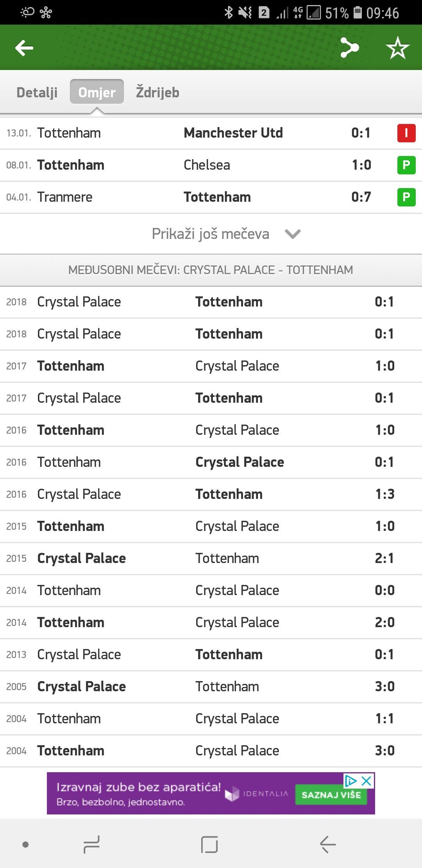
Task: Tap 'Prikaži još mečeva' text to show more
Action: 210,234
